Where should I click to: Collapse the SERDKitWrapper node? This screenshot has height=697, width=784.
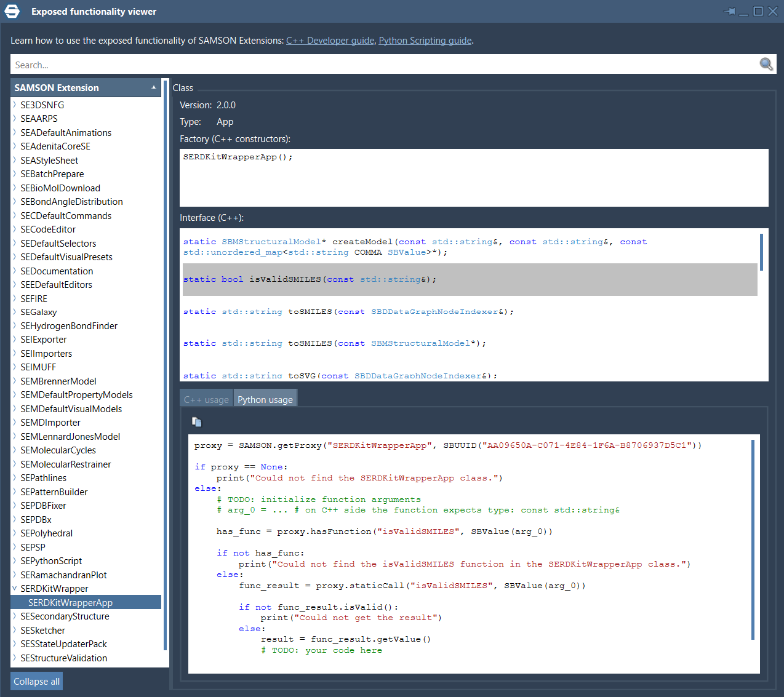(x=14, y=588)
